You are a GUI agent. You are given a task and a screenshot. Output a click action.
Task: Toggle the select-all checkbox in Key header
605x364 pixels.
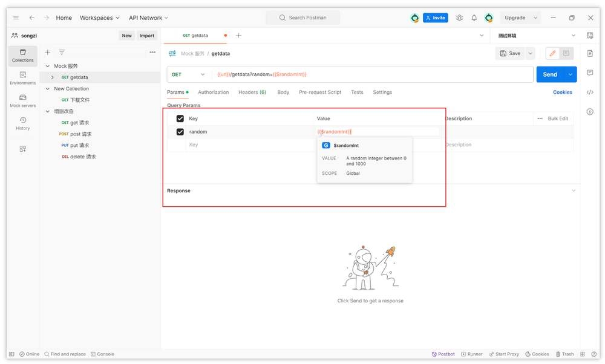tap(180, 119)
